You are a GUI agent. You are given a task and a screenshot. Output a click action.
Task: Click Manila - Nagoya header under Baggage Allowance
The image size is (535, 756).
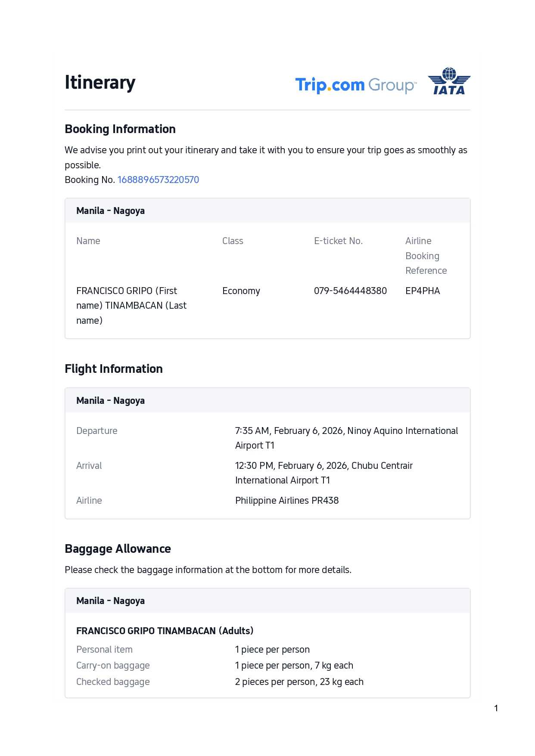pos(111,601)
